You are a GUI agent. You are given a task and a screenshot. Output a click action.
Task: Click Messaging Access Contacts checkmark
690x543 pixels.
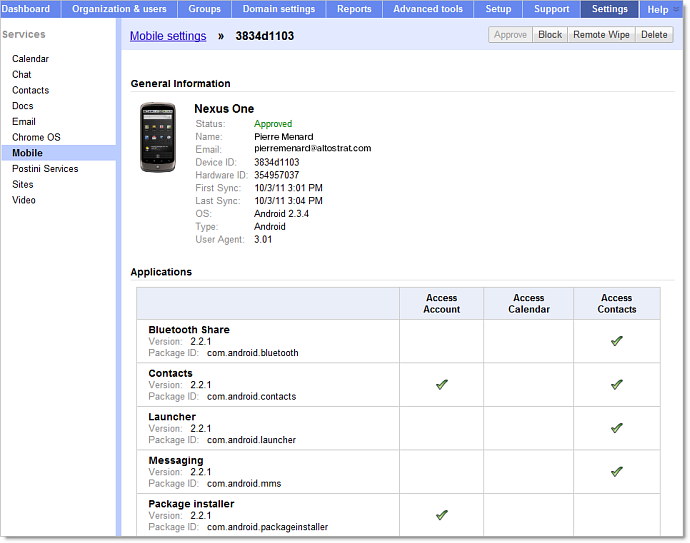pyautogui.click(x=616, y=471)
